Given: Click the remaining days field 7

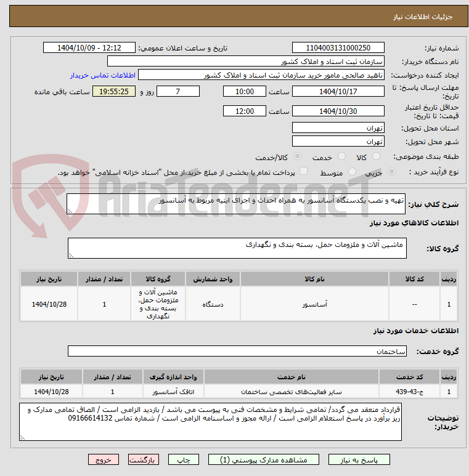Looking at the screenshot, I should [x=178, y=91].
